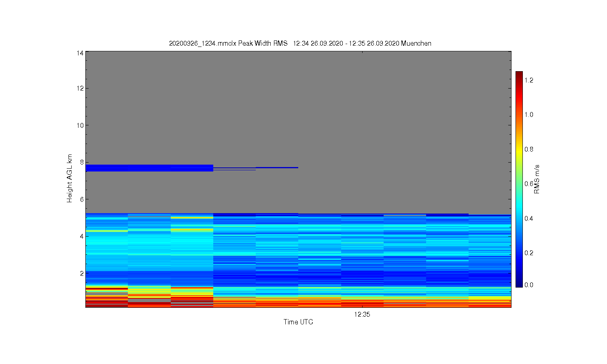This screenshot has height=364, width=607.
Task: Click the plot title text at top
Action: tap(300, 43)
